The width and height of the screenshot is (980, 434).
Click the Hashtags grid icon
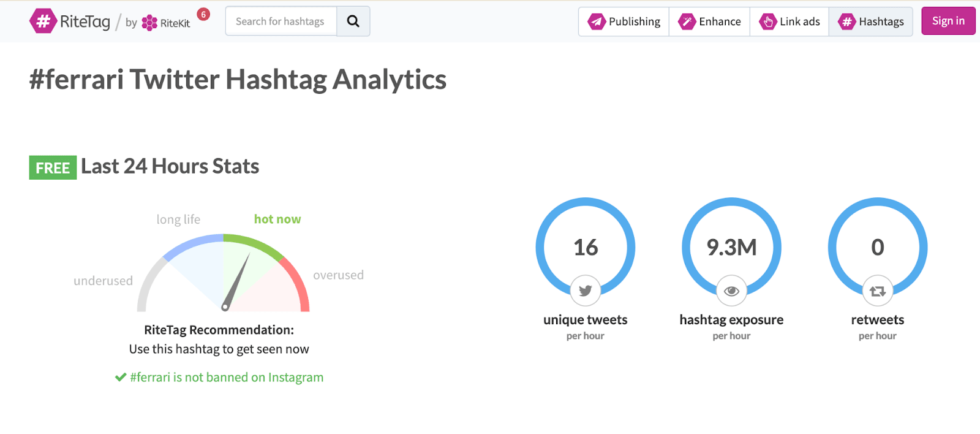click(x=847, y=21)
